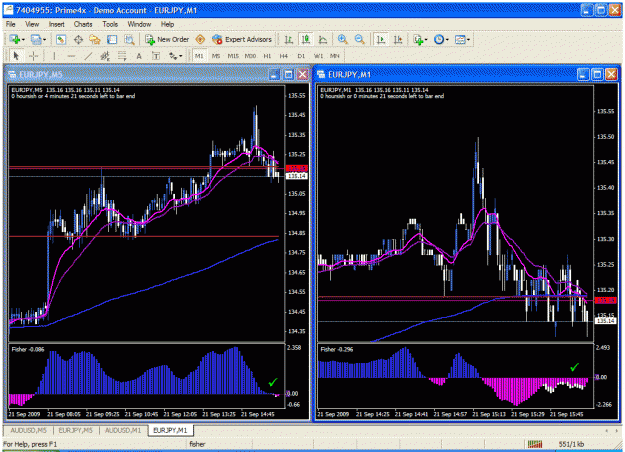
Task: Zoom out on the chart
Action: (359, 39)
